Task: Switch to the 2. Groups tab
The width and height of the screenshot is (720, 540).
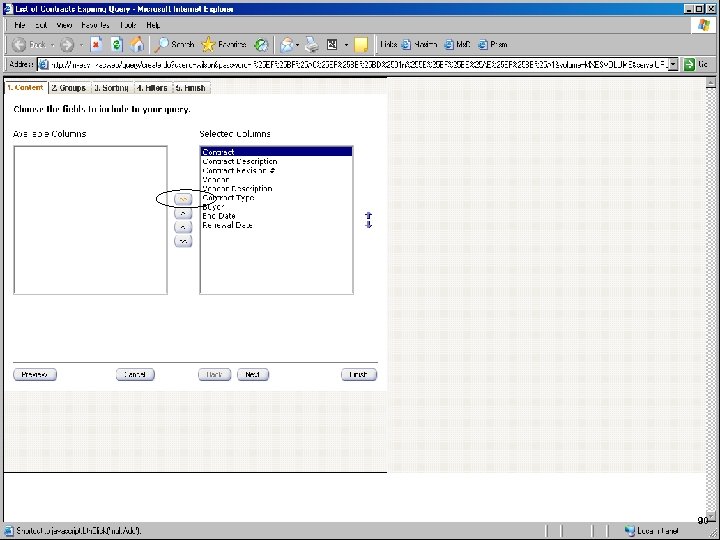Action: click(x=69, y=88)
